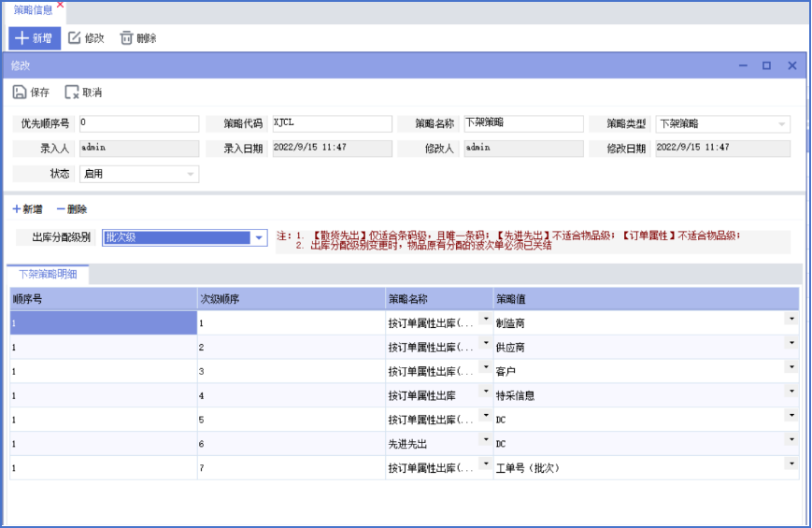Open the 策略值 dropdown for 制造商 row

791,319
